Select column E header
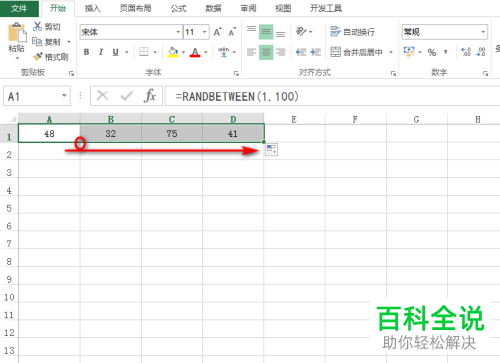The height and width of the screenshot is (363, 500). 294,119
